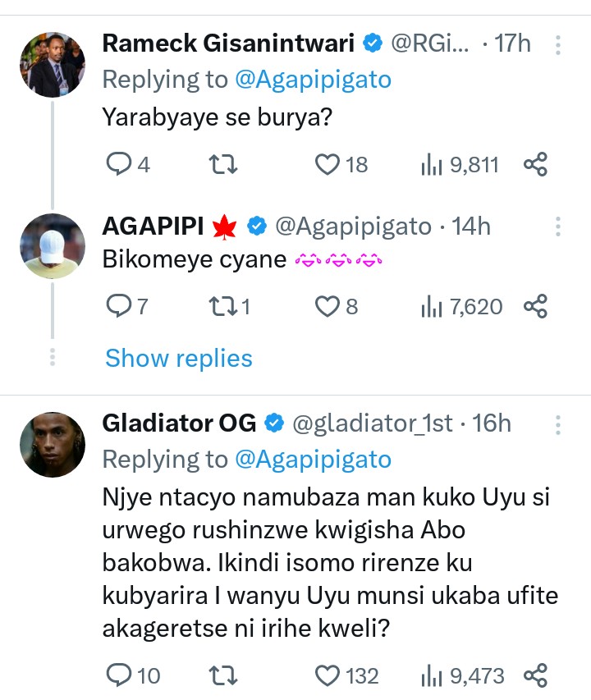
Task: Like Gladiator OG's tweet
Action: 328,675
